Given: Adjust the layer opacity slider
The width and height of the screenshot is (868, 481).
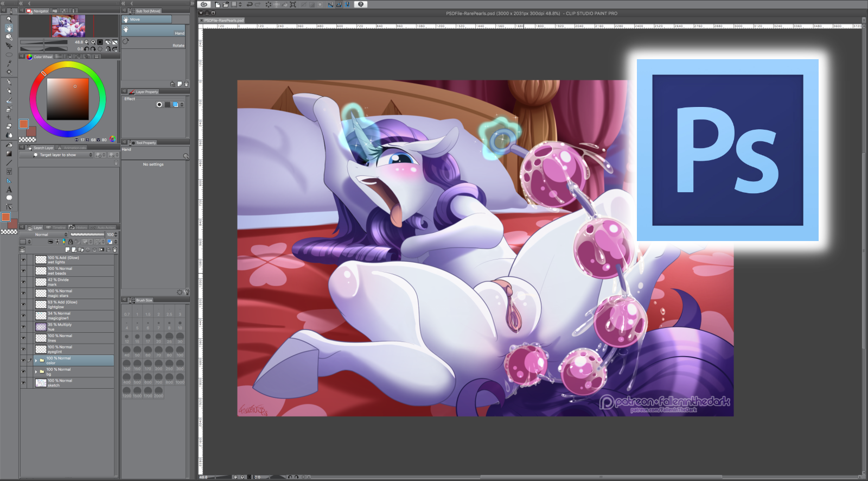Looking at the screenshot, I should point(87,235).
